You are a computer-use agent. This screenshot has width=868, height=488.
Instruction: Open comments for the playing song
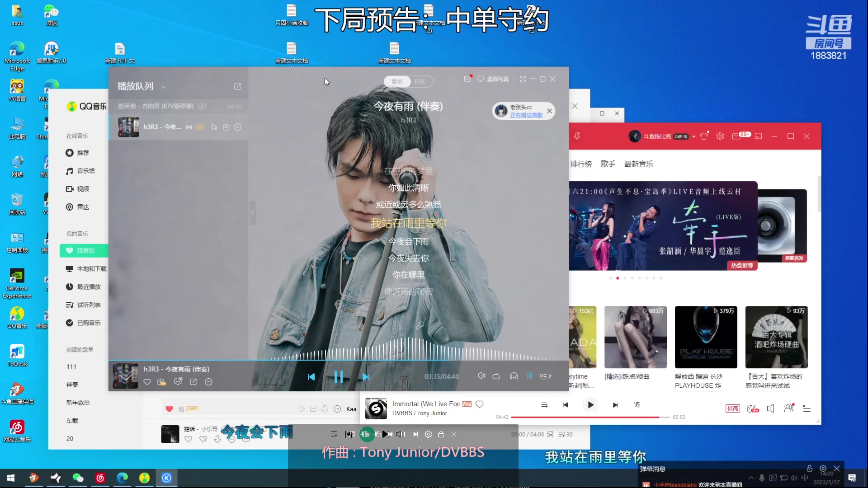pos(178,381)
